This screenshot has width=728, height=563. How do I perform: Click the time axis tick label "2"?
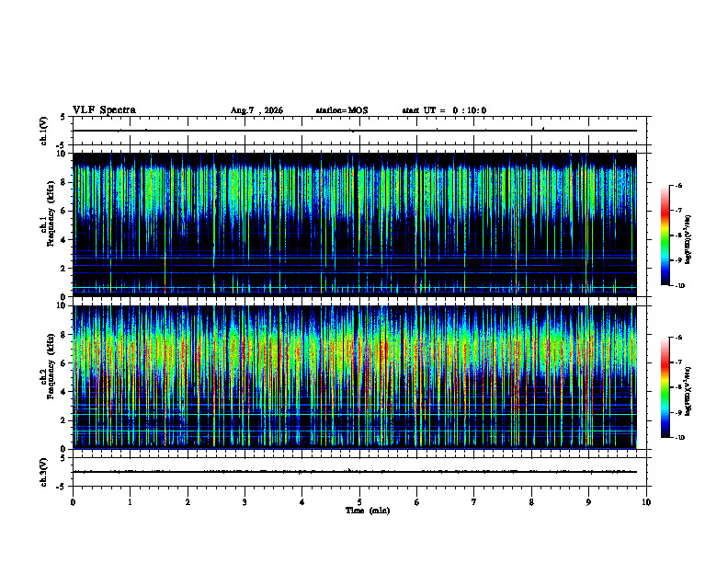(x=188, y=502)
